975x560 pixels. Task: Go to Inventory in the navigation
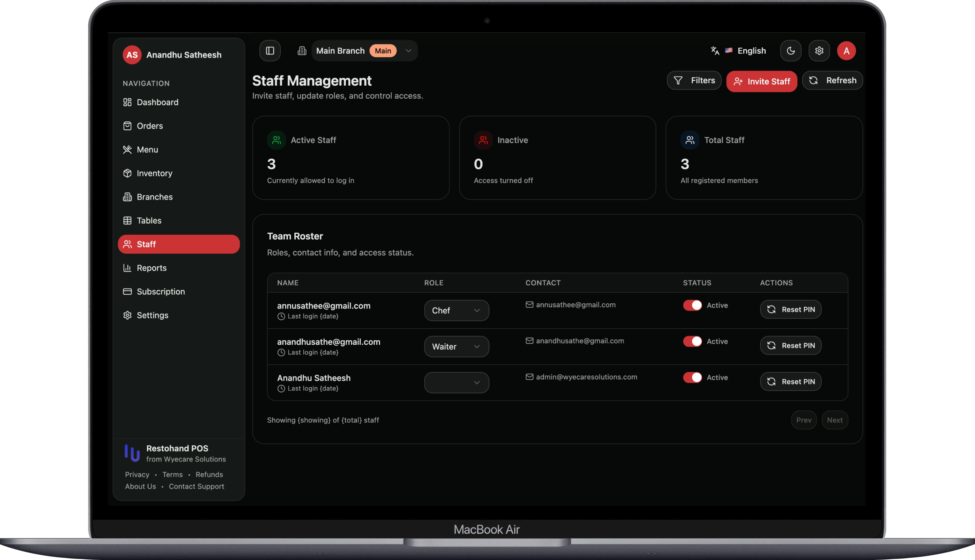pyautogui.click(x=154, y=174)
